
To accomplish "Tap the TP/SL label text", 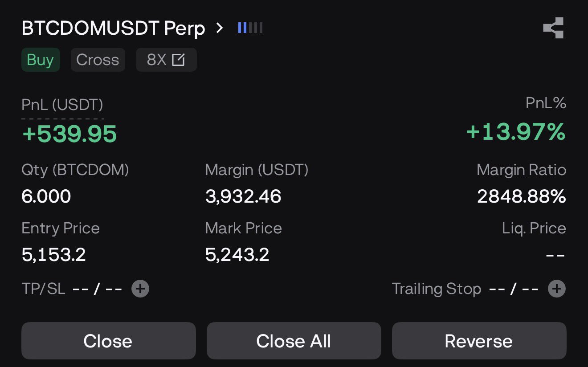I will 43,289.
